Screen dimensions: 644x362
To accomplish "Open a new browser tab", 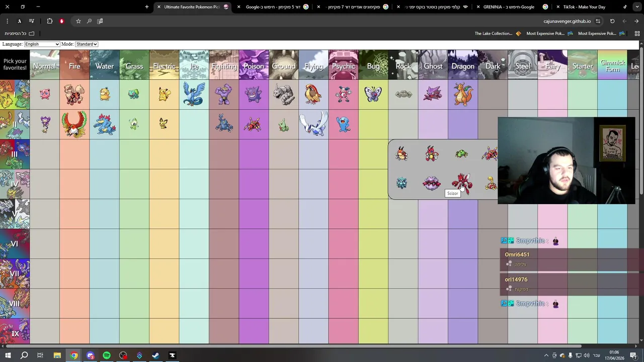I will pyautogui.click(x=146, y=7).
